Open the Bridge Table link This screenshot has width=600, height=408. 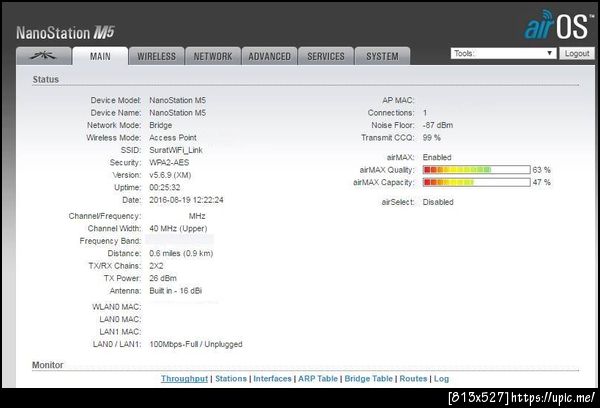[x=368, y=379]
